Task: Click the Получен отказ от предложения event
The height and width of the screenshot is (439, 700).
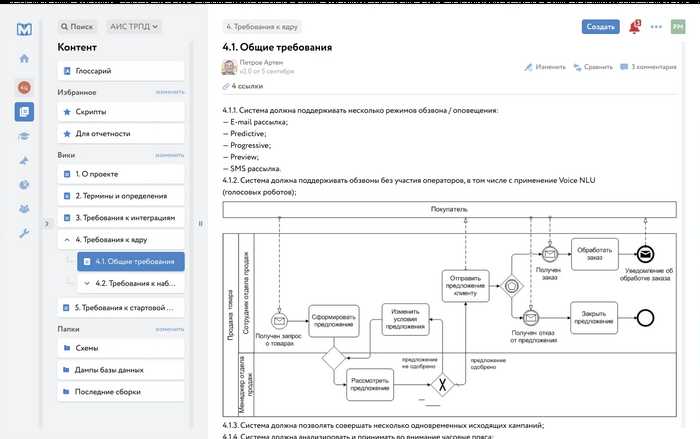Action: (x=531, y=318)
